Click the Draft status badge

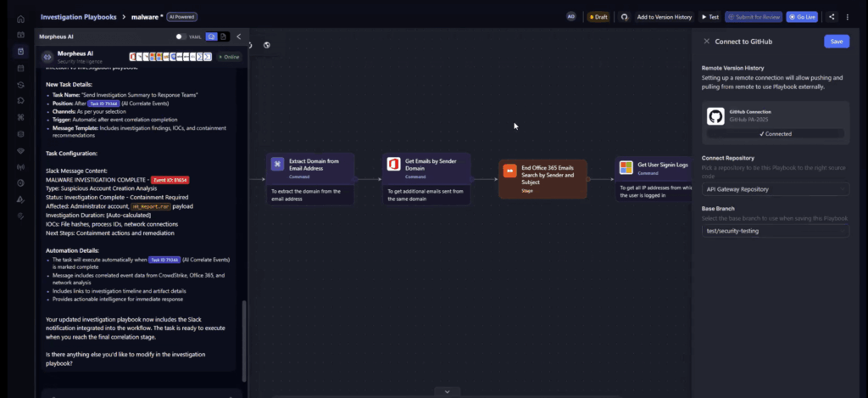pyautogui.click(x=598, y=17)
